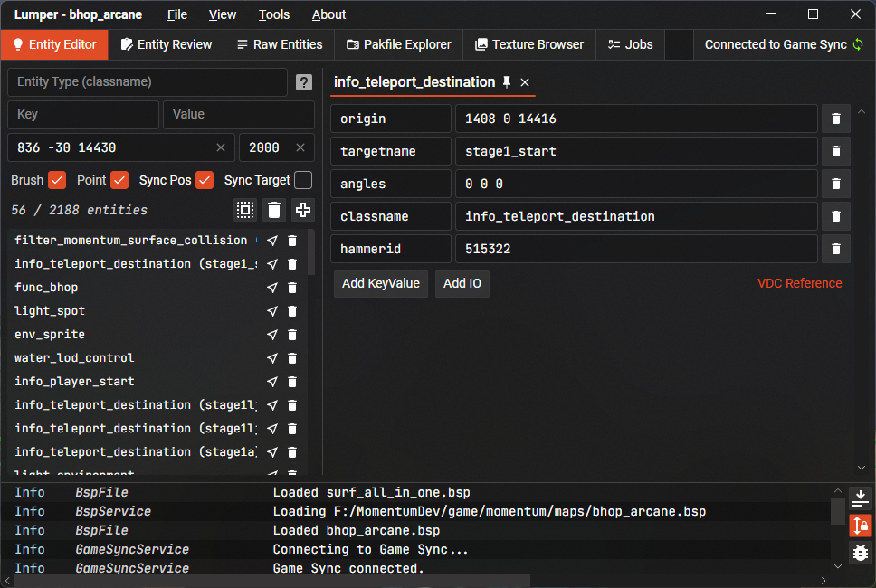The image size is (876, 588).
Task: Go to the Jobs tab
Action: point(630,44)
